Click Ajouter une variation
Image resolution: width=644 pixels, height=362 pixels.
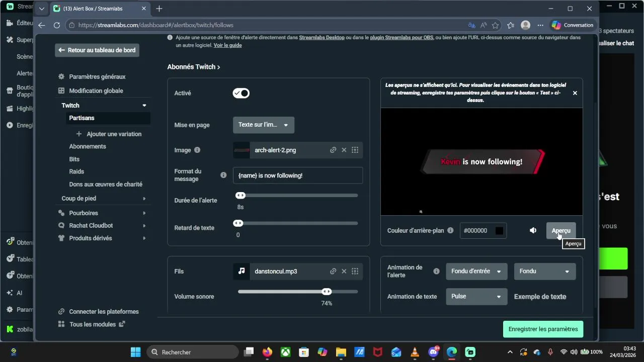point(109,134)
